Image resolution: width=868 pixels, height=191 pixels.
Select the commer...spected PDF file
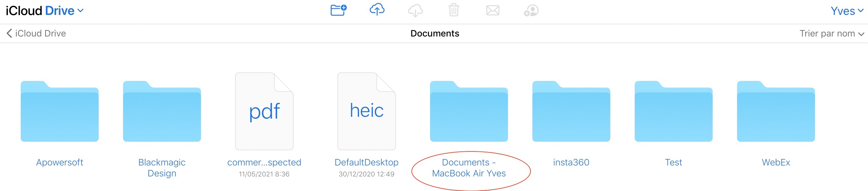(264, 112)
